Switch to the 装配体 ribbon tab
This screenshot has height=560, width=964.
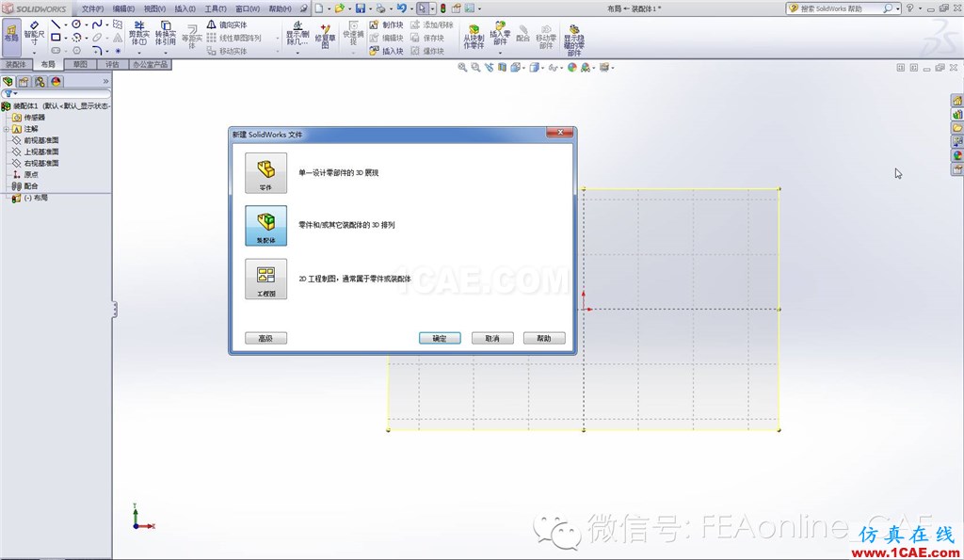click(16, 65)
